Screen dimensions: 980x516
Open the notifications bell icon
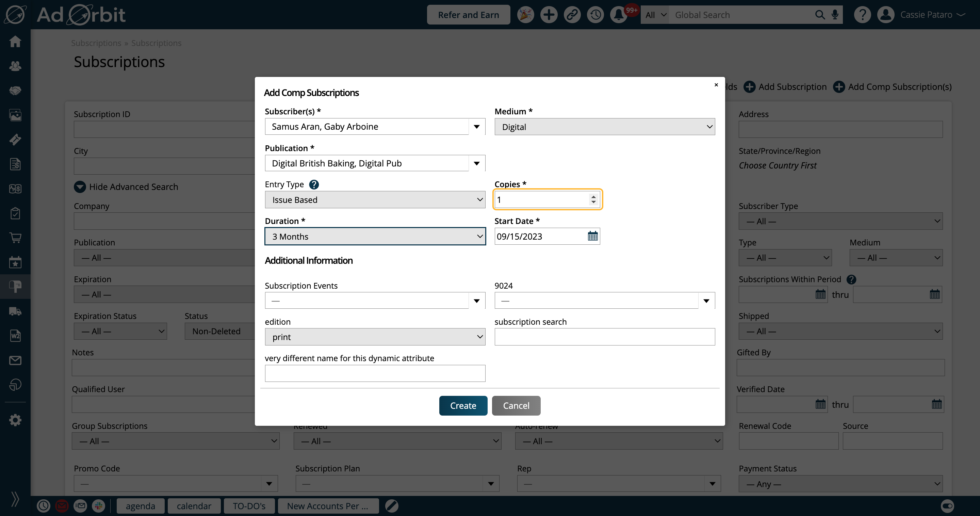[619, 15]
